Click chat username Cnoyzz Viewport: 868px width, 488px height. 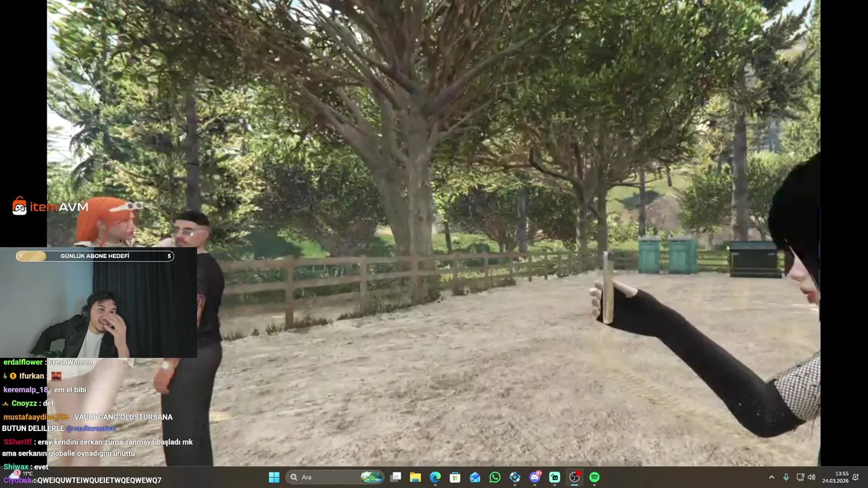[24, 403]
